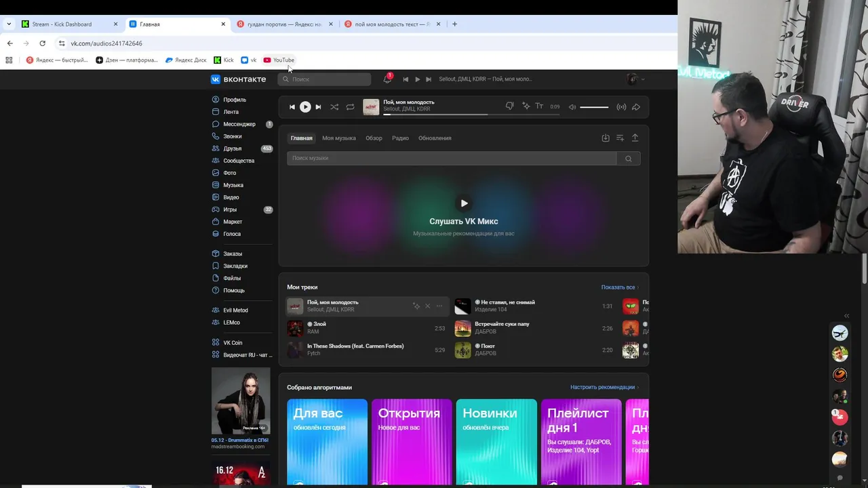Start listening to VK Микс
868x488 pixels.
(x=464, y=203)
